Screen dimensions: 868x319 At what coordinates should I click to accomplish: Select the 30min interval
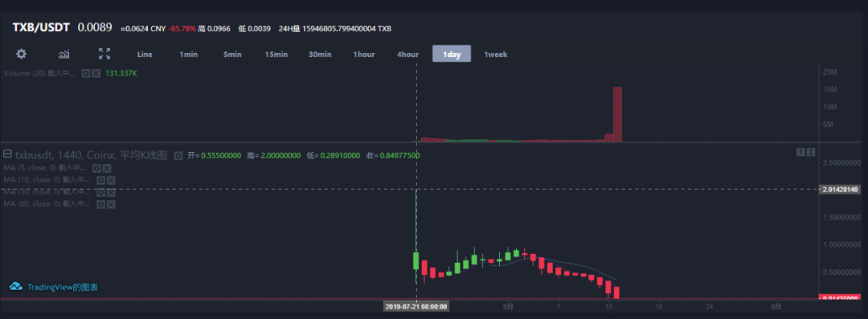(x=320, y=55)
